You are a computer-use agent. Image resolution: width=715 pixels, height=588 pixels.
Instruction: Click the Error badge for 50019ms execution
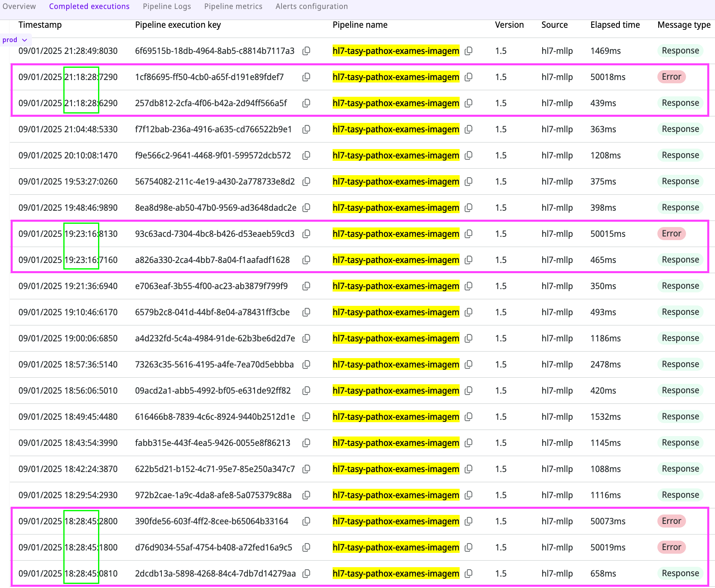(671, 547)
